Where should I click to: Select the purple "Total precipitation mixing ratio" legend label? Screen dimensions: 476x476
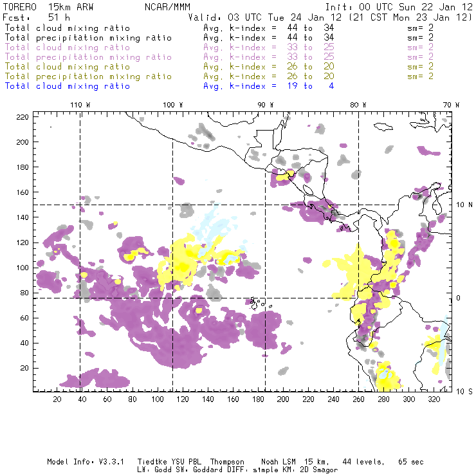88,57
